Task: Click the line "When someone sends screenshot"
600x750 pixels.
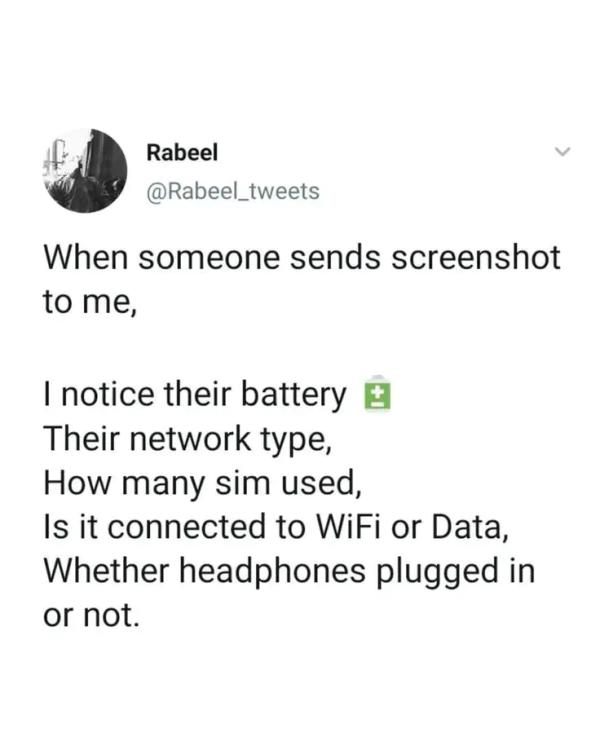Action: click(x=301, y=256)
